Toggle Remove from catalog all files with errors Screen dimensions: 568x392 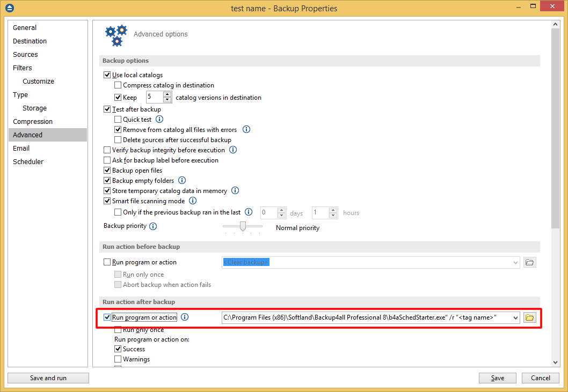point(118,130)
